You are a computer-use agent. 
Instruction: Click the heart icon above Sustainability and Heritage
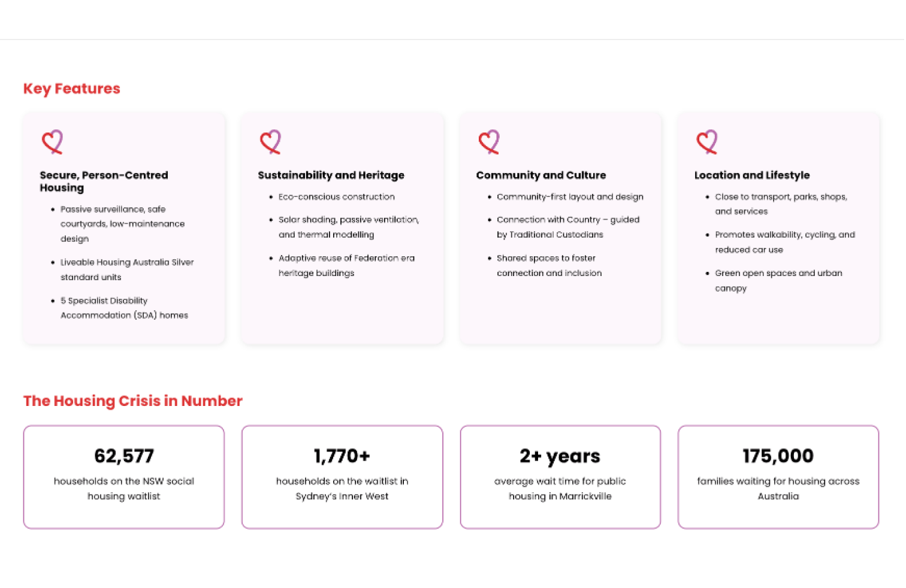[x=271, y=142]
